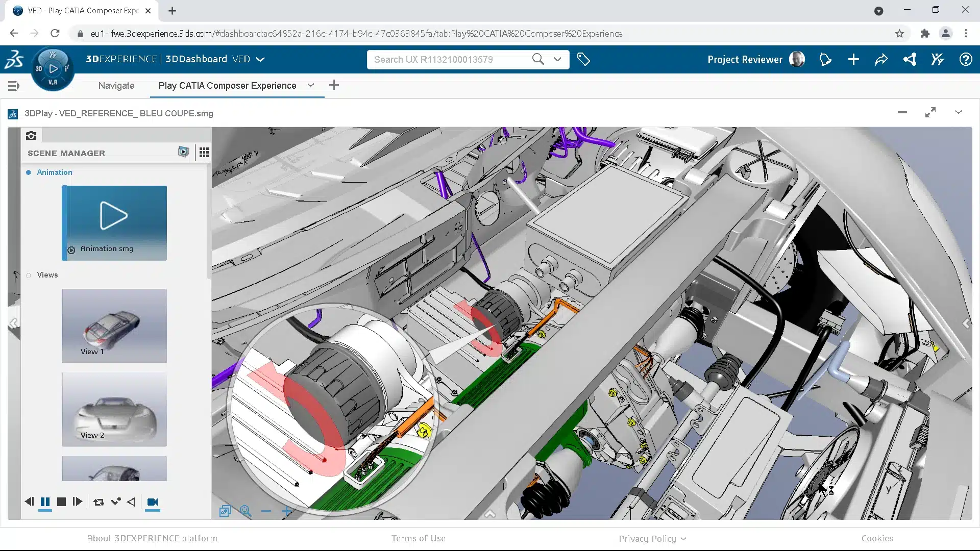The width and height of the screenshot is (980, 551).
Task: Toggle the camera playback mode button
Action: (x=152, y=502)
